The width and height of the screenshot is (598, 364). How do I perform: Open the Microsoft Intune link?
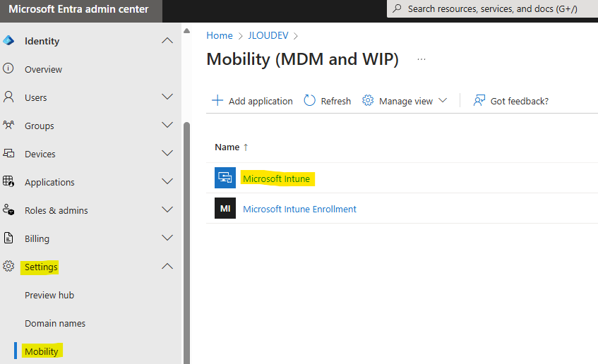point(276,178)
